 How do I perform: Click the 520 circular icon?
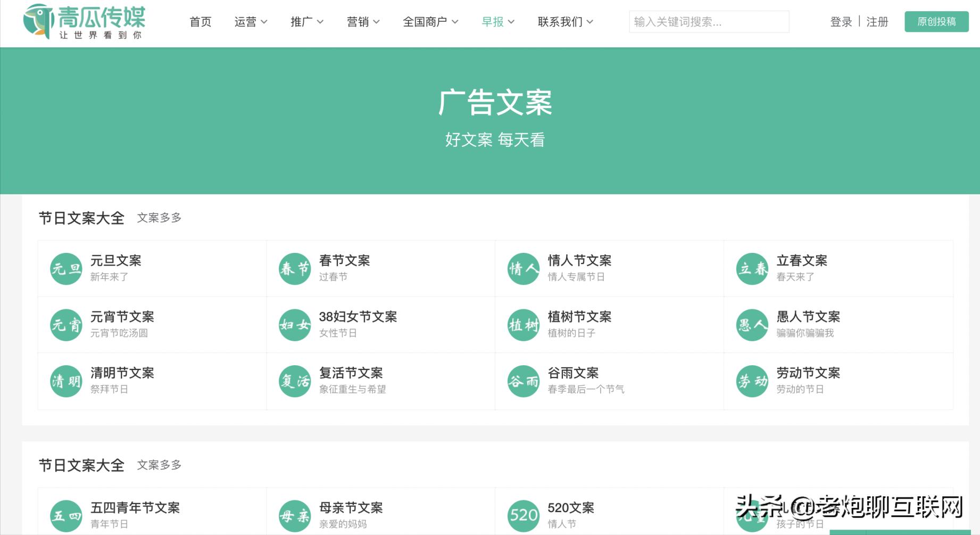pos(523,515)
